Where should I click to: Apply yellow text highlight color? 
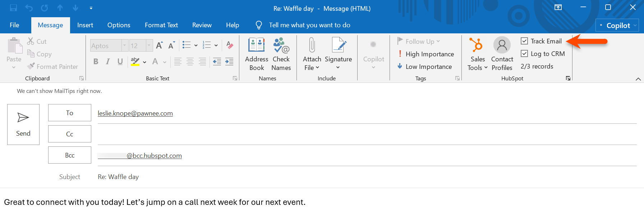tap(135, 62)
